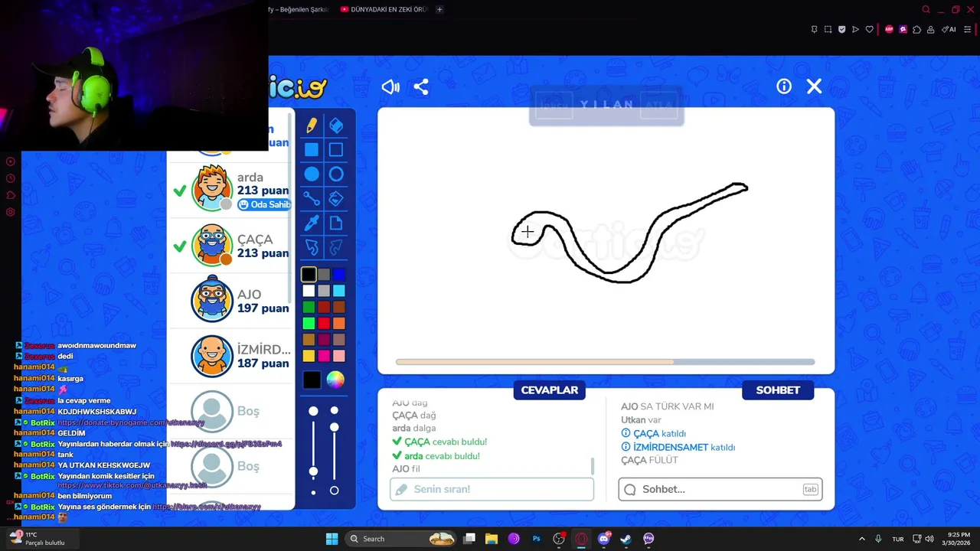Click the brush thickness slider handle

pos(313,471)
